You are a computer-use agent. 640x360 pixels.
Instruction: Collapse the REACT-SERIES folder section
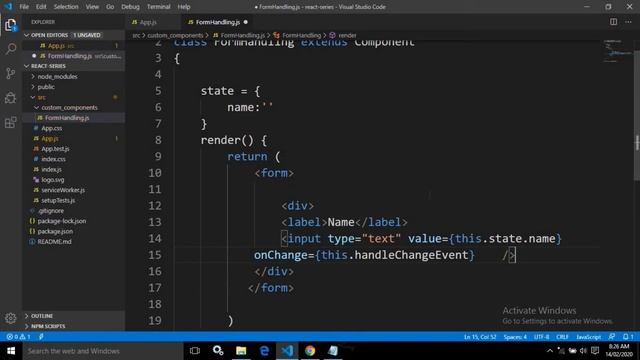point(73,66)
